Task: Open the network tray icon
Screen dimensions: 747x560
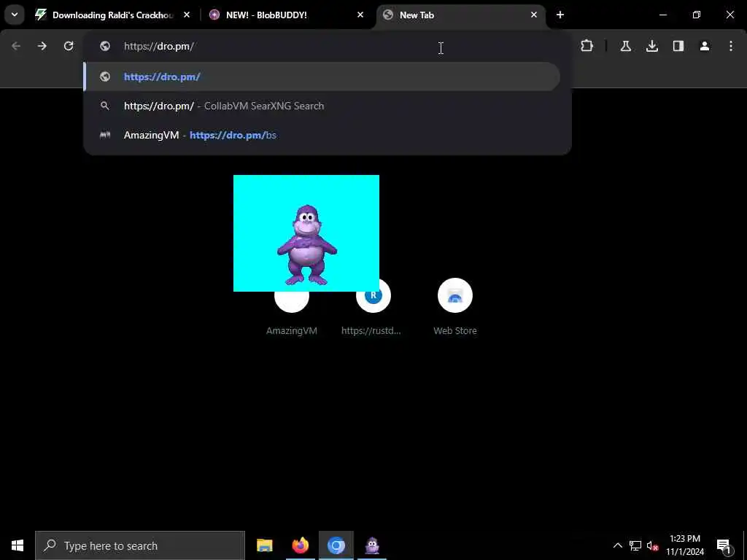Action: (635, 545)
